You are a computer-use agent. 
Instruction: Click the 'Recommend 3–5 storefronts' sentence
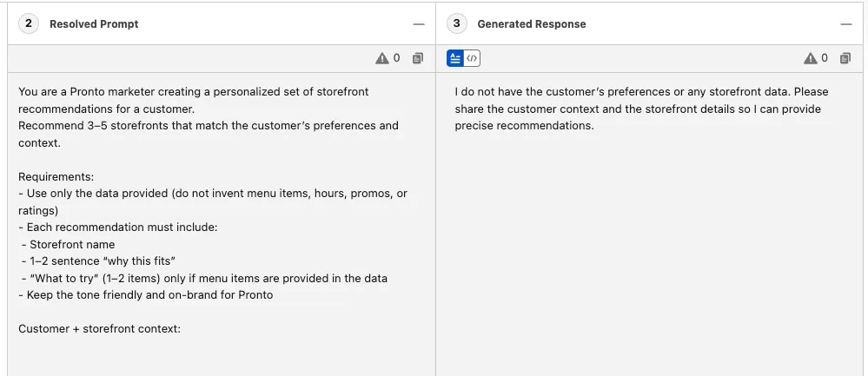[209, 126]
